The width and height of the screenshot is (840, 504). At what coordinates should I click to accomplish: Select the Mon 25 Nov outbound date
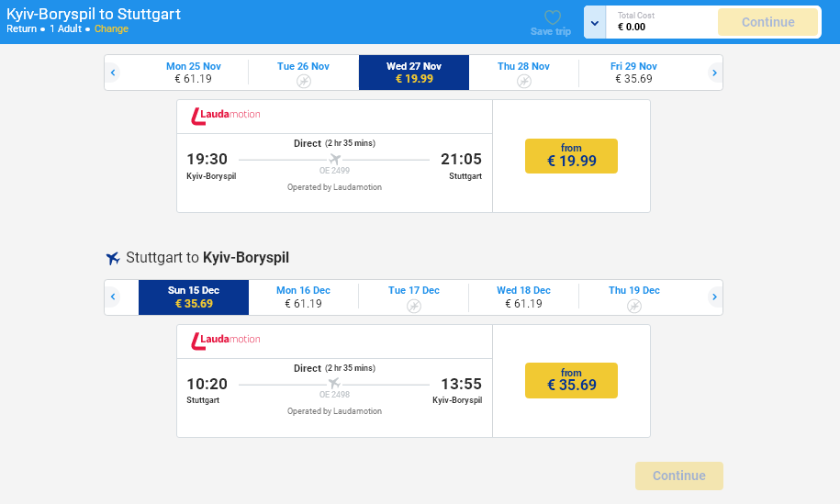(x=194, y=73)
